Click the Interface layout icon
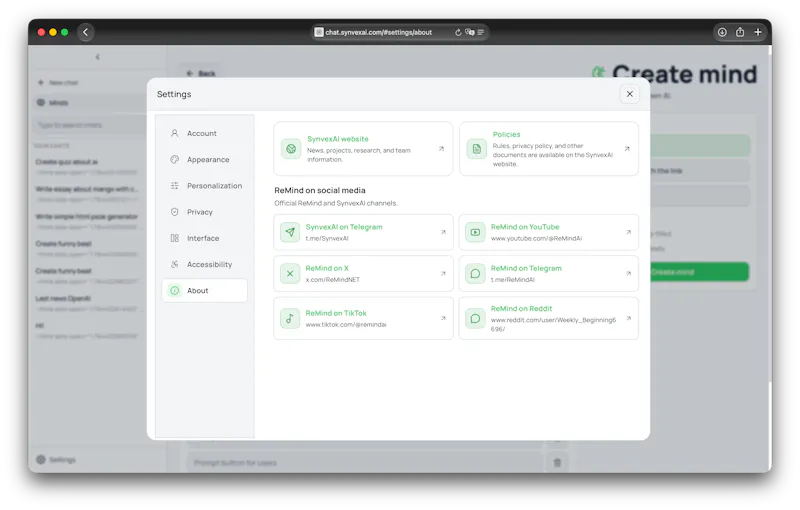The height and width of the screenshot is (510, 800). tap(174, 238)
